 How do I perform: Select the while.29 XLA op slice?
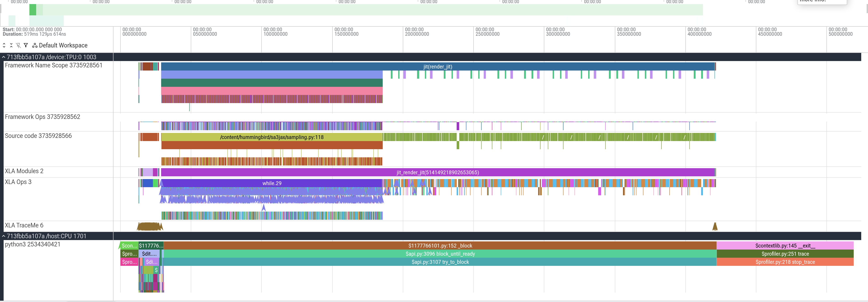[x=271, y=183]
